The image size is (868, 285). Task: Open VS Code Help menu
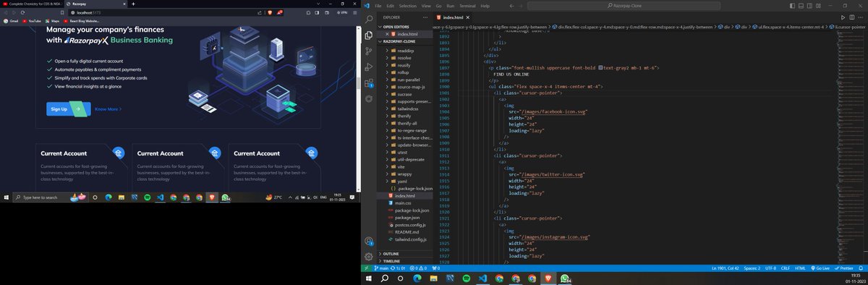point(485,6)
